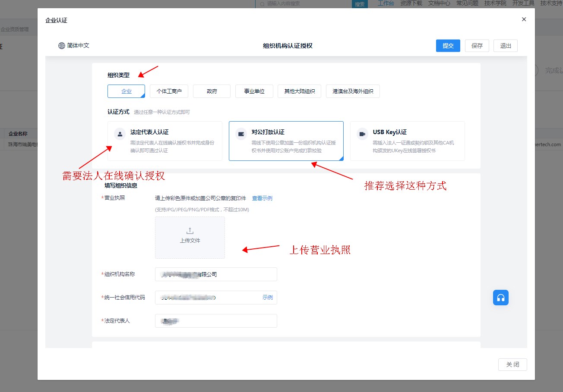Image resolution: width=563 pixels, height=392 pixels.
Task: Click the 企业名称 column header in background
Action: (18, 134)
